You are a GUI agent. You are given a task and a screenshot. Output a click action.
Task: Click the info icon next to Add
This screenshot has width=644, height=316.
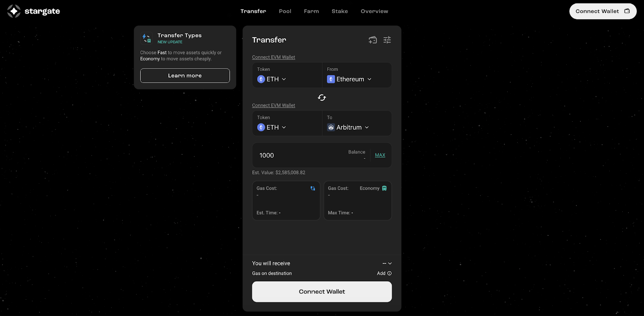tap(389, 273)
